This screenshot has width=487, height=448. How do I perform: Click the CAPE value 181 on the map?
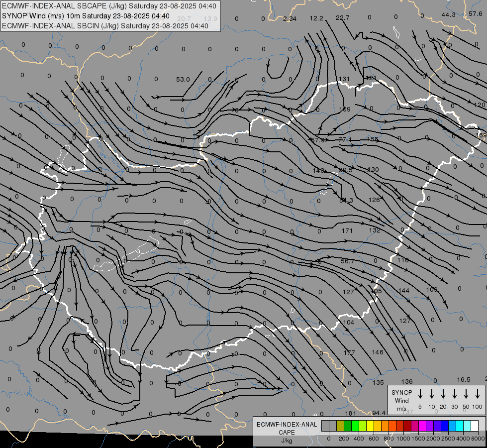(350, 414)
